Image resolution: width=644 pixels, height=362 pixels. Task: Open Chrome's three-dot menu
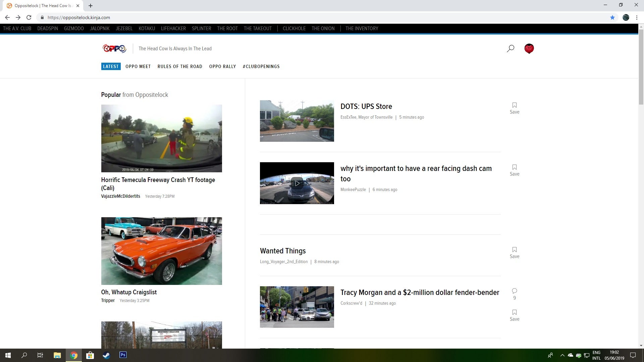pyautogui.click(x=637, y=17)
